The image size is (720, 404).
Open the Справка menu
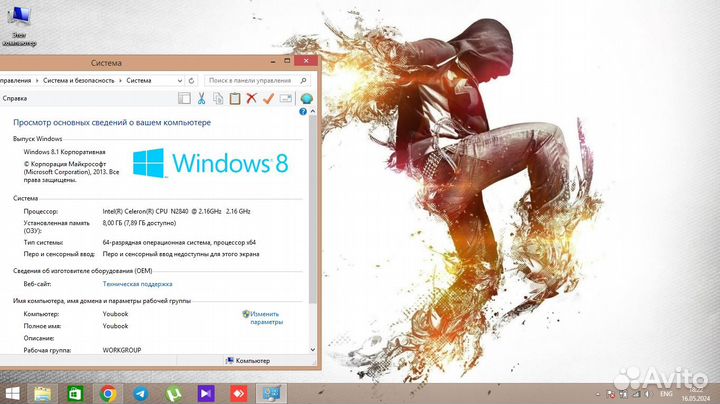click(x=14, y=99)
